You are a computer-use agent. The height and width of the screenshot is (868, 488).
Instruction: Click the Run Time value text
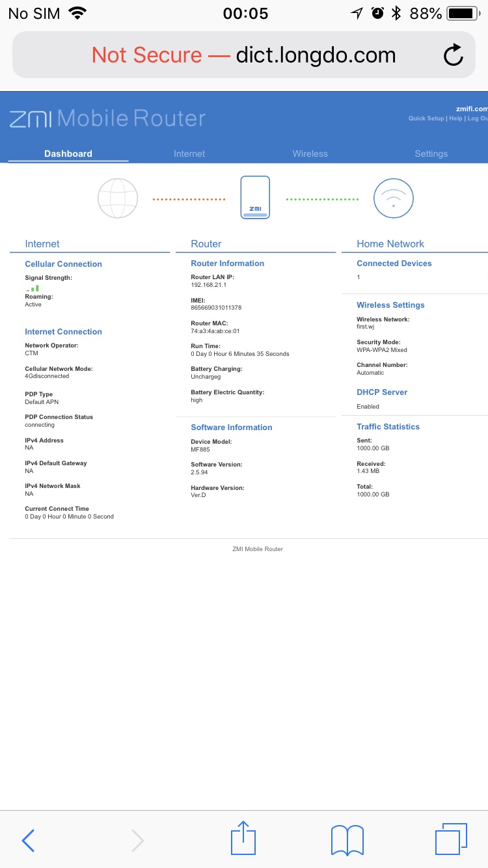pos(240,354)
